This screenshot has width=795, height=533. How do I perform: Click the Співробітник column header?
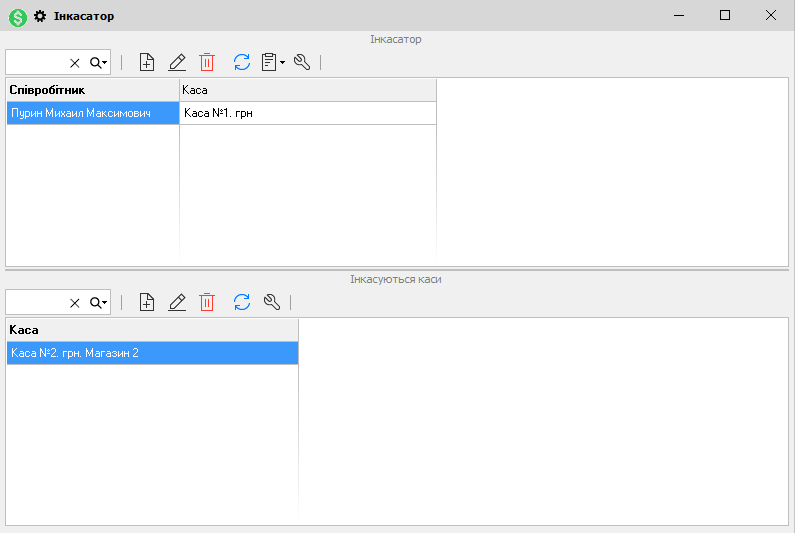point(92,90)
